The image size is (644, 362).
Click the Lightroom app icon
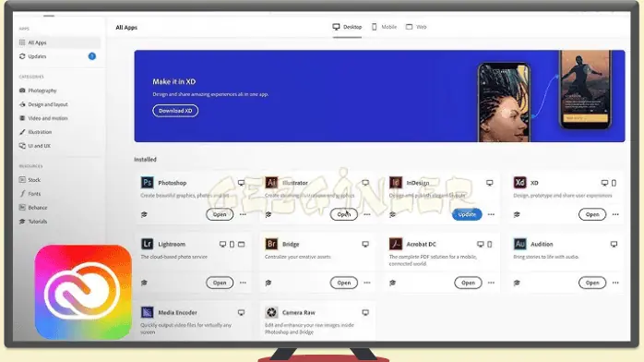147,244
